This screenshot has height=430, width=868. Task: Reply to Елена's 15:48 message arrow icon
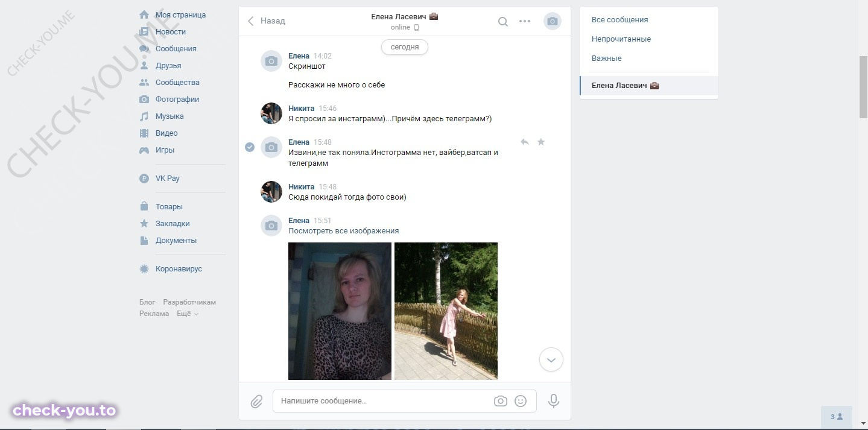pyautogui.click(x=525, y=142)
